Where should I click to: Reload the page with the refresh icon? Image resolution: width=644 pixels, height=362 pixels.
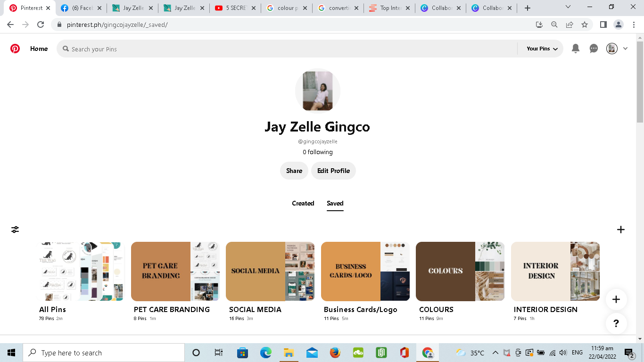click(41, 25)
